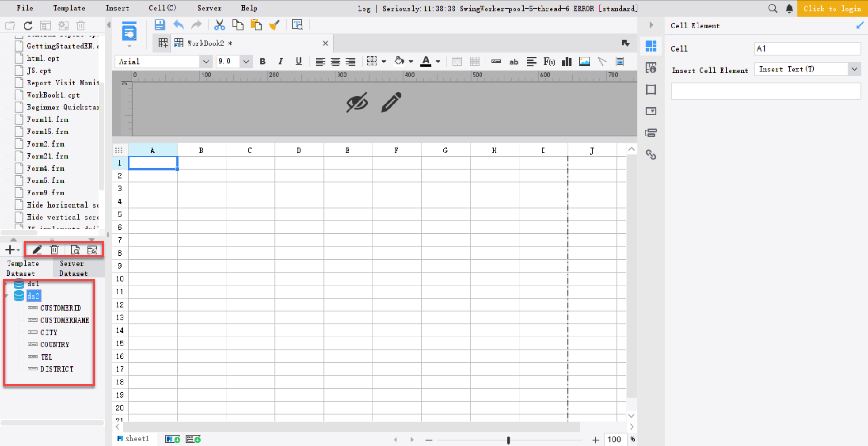Edit dataset ds2 with the pencil icon

[37, 249]
